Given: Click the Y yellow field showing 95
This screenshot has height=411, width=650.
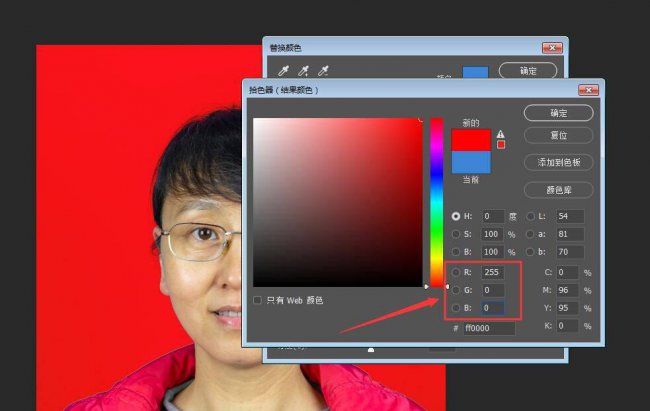Looking at the screenshot, I should [567, 308].
